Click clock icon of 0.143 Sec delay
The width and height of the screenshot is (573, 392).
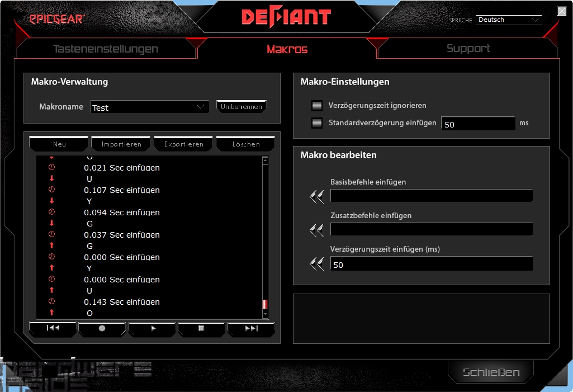pos(51,301)
